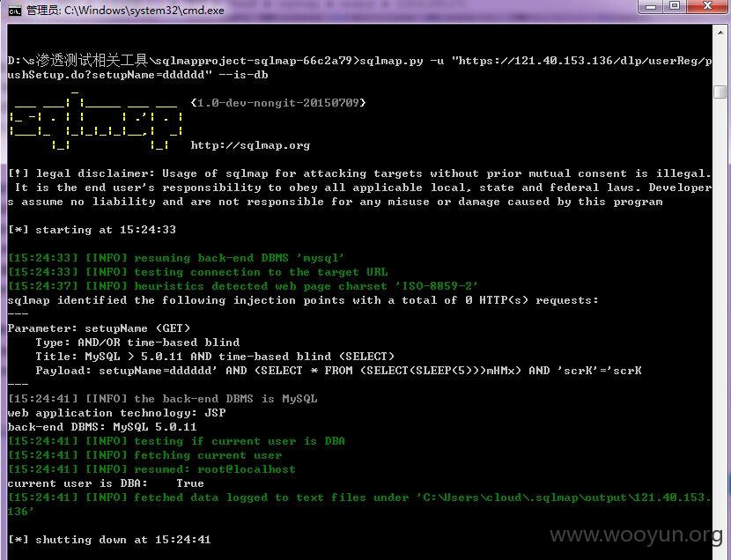Click the Payload setupName=dddddd line
The width and height of the screenshot is (731, 560).
pyautogui.click(x=338, y=371)
